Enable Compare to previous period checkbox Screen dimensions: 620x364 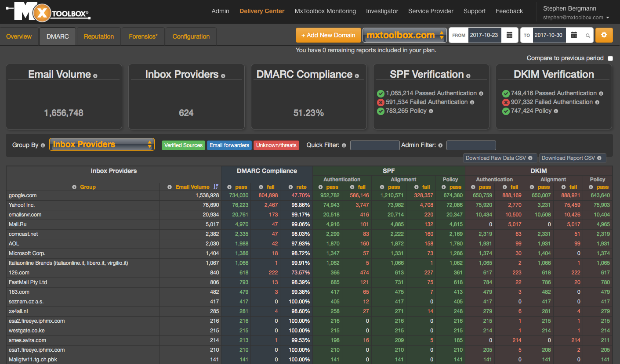(x=610, y=58)
